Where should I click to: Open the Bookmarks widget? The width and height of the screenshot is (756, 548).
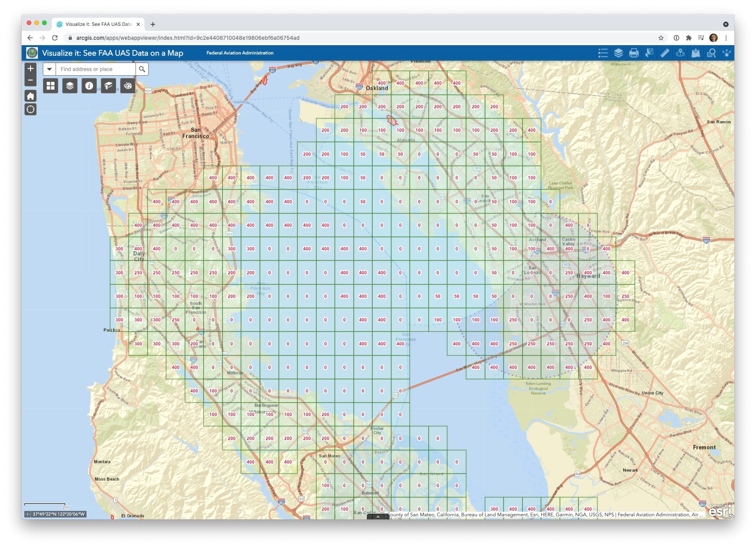[x=108, y=86]
